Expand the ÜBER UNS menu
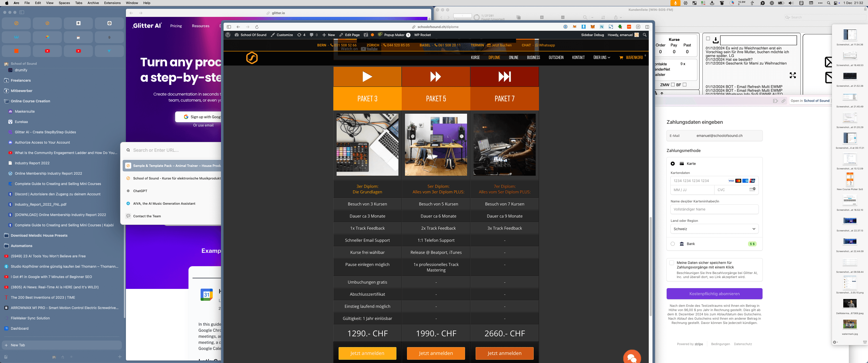This screenshot has width=868, height=363. [x=602, y=57]
